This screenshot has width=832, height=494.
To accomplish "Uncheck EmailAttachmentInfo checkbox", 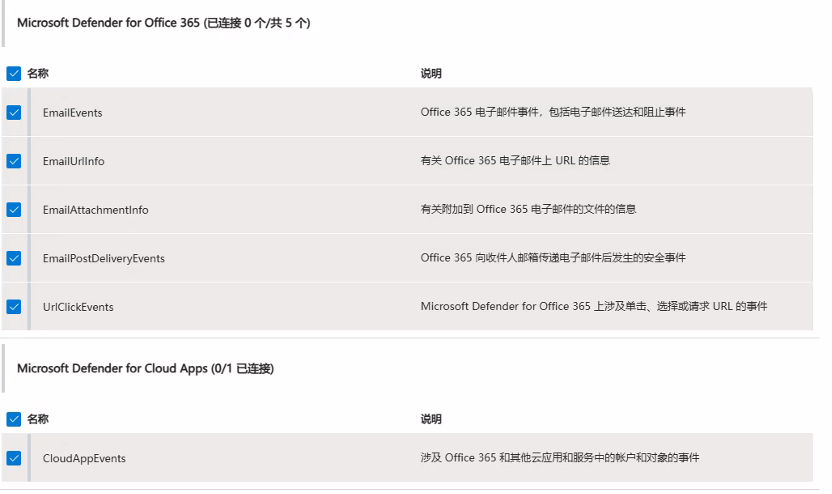I will point(14,210).
